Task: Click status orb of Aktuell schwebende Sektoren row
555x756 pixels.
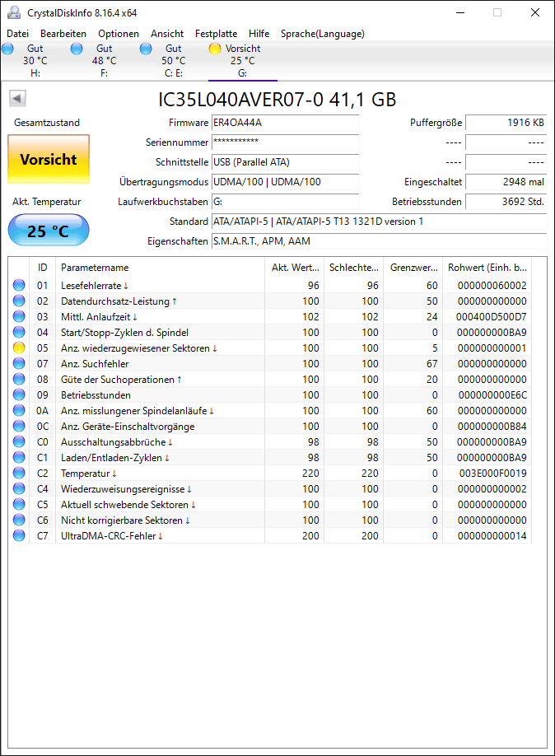Action: (19, 504)
